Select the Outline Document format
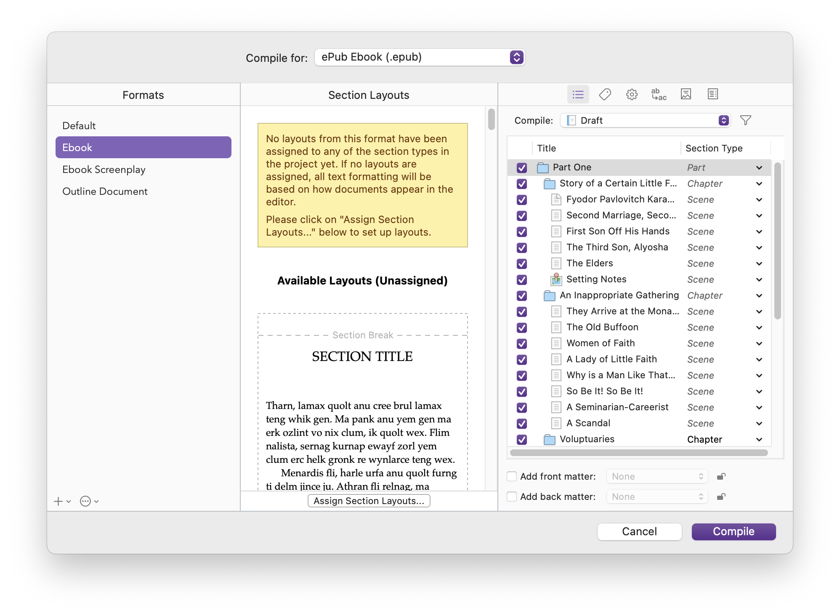 (105, 191)
